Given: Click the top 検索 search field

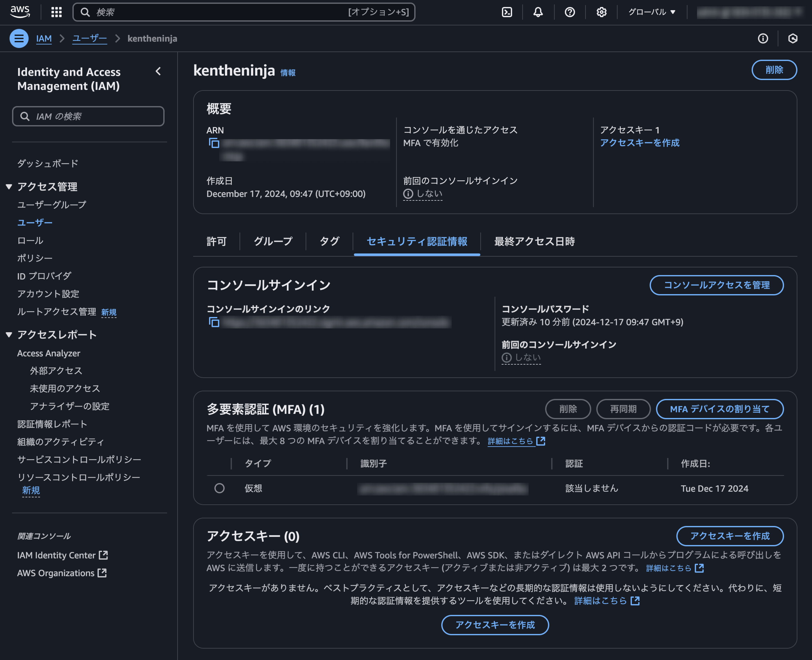Looking at the screenshot, I should [x=244, y=12].
